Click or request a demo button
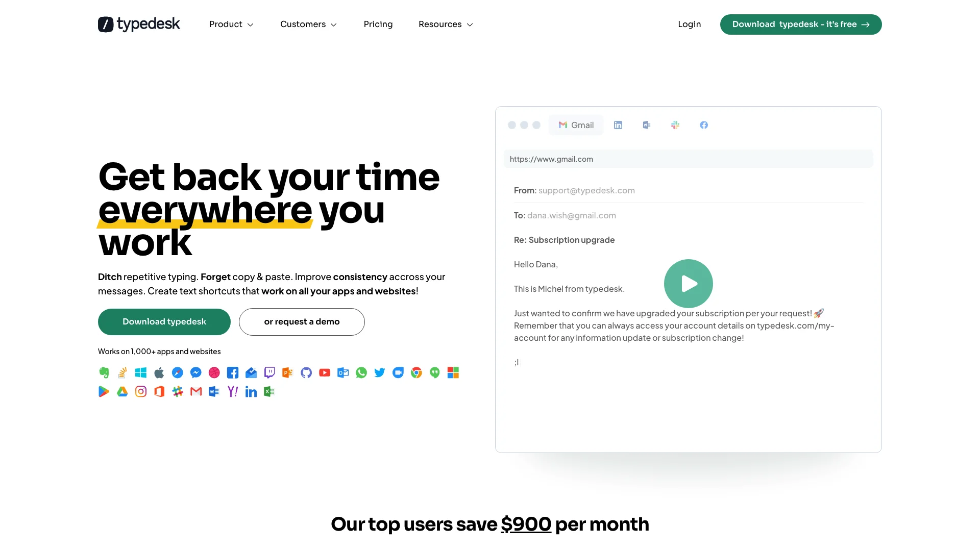This screenshot has height=551, width=980. (x=302, y=321)
